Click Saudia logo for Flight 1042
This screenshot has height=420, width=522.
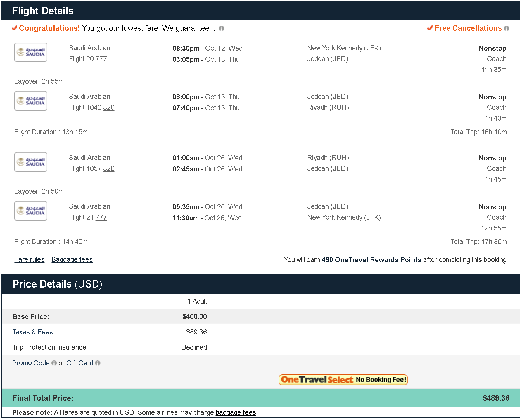tap(31, 101)
